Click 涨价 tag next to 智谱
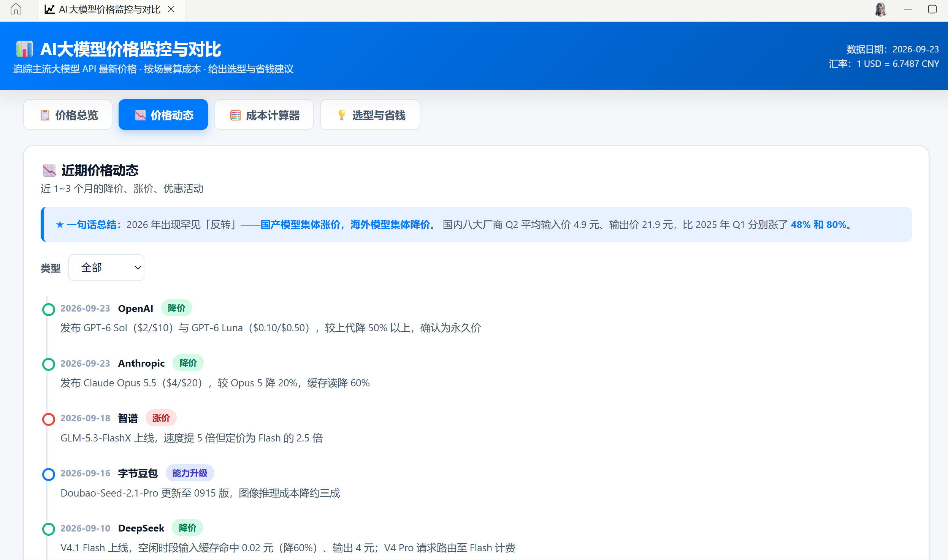This screenshot has height=560, width=948. click(161, 418)
